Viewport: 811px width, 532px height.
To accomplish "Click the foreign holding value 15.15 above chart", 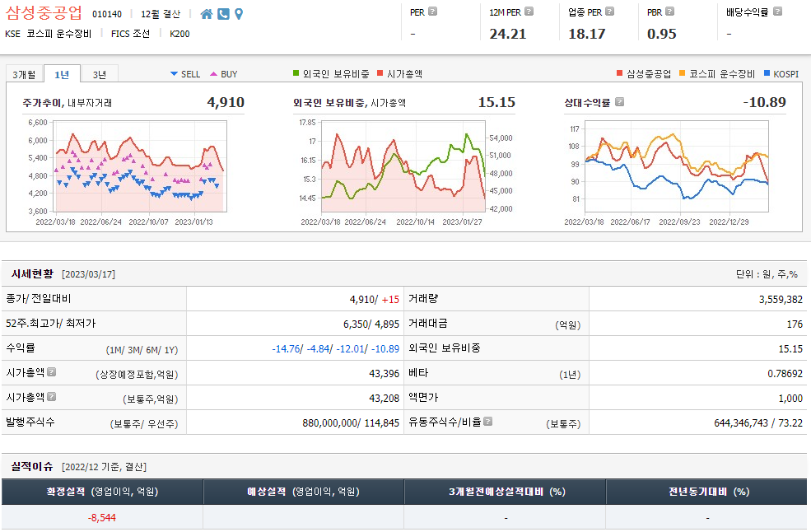I will (x=496, y=102).
